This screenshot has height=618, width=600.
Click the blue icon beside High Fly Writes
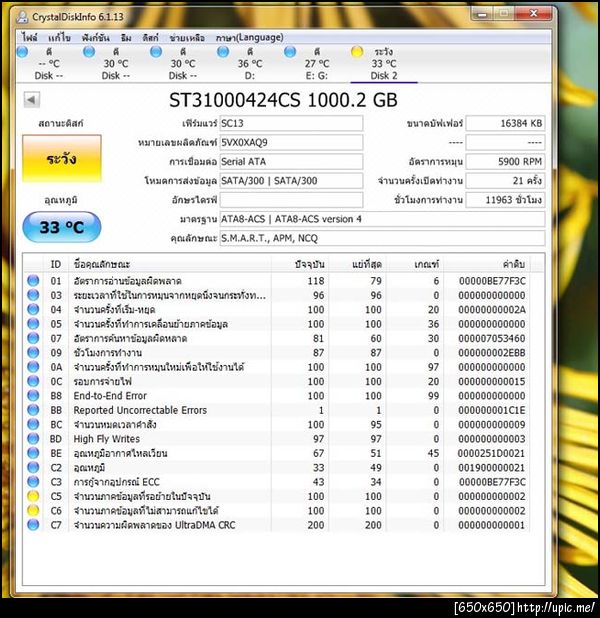click(x=33, y=439)
